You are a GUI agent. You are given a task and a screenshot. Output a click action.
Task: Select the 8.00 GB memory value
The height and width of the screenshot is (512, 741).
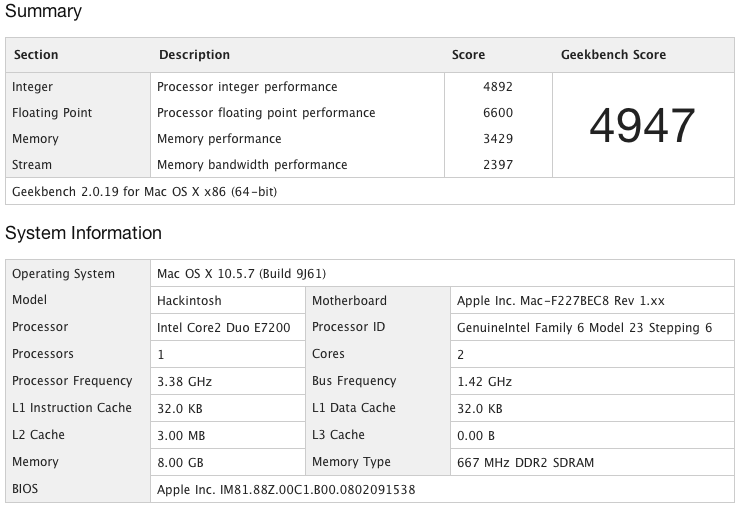181,462
